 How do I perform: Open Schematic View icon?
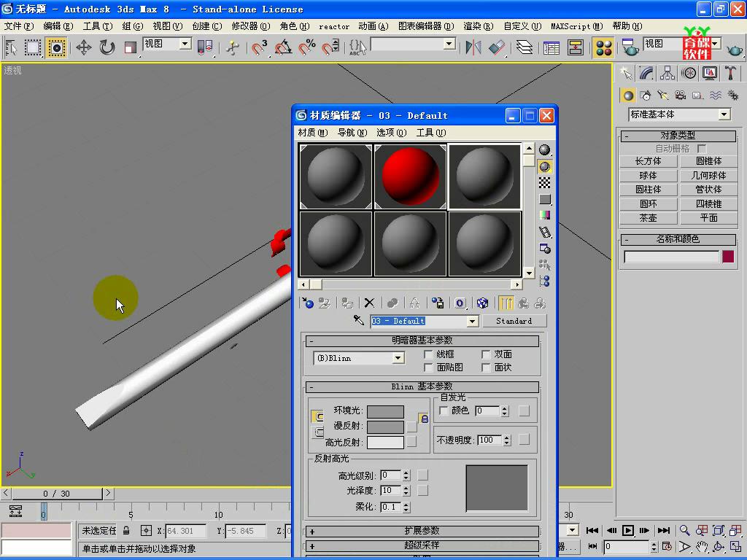[x=576, y=47]
